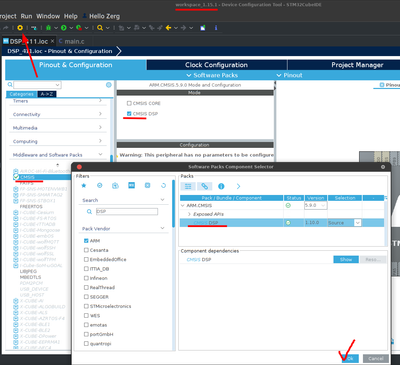Viewport: 400px width, 365px height.
Task: Click the magnifier icon beside DSP search field
Action: click(x=89, y=211)
